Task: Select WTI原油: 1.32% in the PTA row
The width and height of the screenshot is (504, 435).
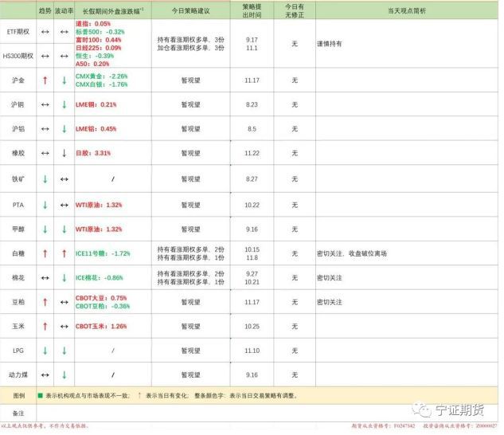Action: pos(99,205)
